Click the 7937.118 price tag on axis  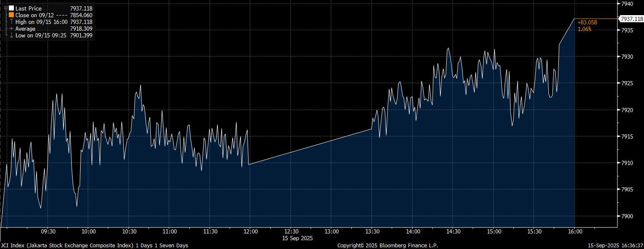pyautogui.click(x=631, y=19)
